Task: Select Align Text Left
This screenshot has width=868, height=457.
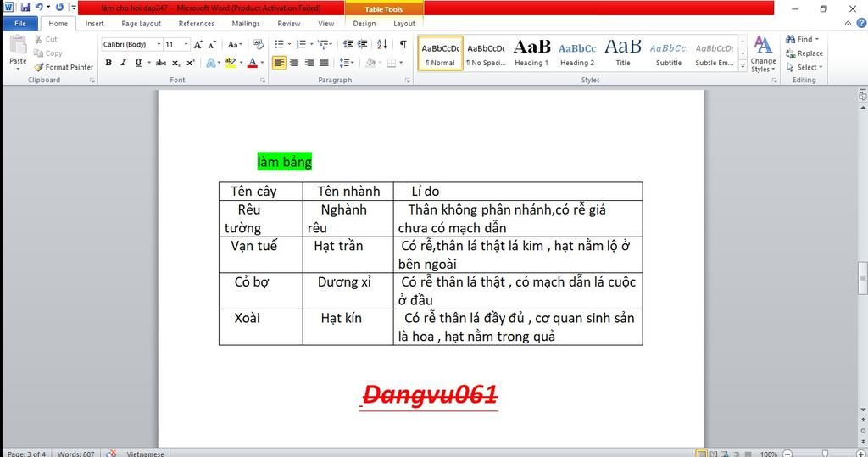Action: point(280,63)
